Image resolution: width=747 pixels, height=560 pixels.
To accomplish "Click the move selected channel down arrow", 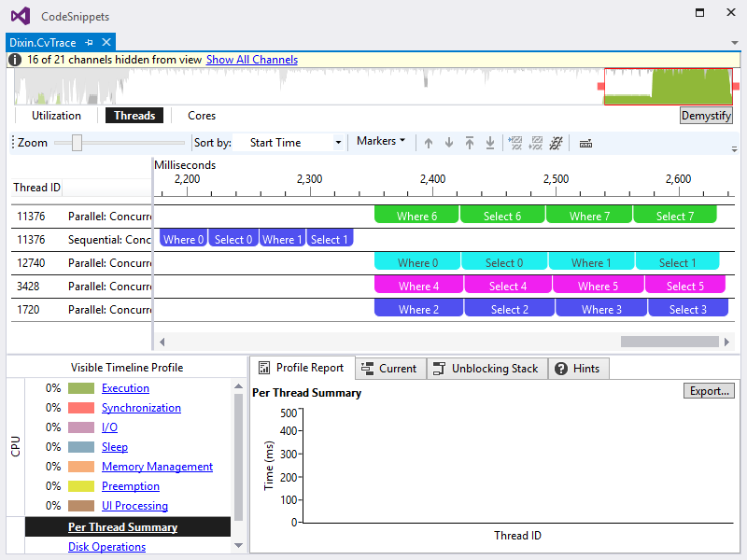I will click(x=449, y=143).
